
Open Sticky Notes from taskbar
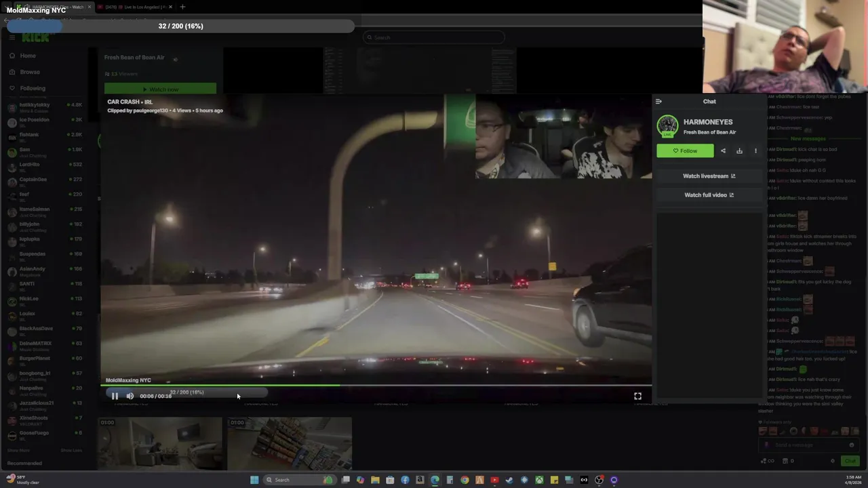[x=554, y=480]
